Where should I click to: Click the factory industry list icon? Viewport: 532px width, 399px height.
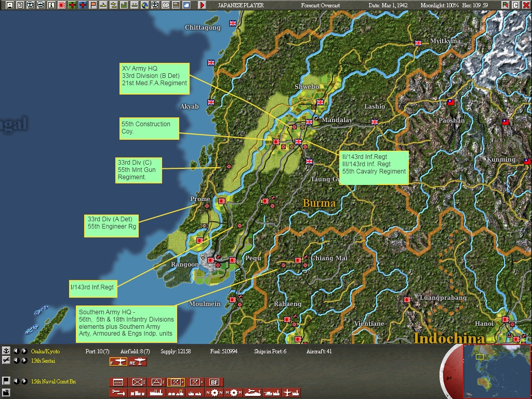[x=6, y=392]
